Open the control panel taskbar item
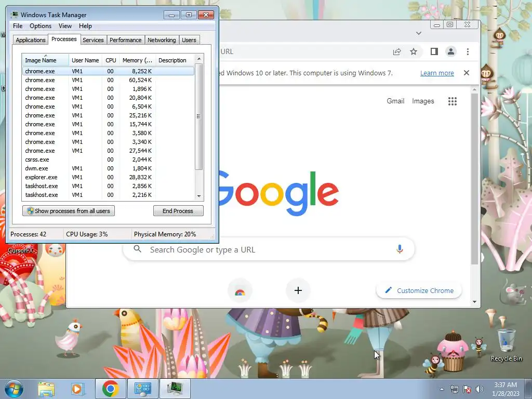 142,389
